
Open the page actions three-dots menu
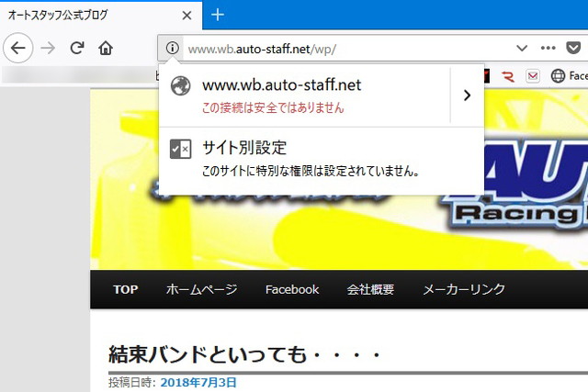(548, 48)
